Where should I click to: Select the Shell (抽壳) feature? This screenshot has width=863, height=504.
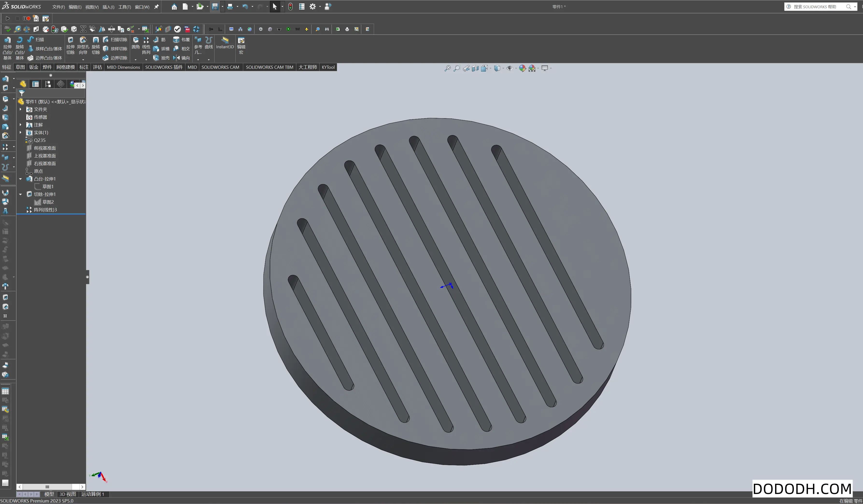161,58
